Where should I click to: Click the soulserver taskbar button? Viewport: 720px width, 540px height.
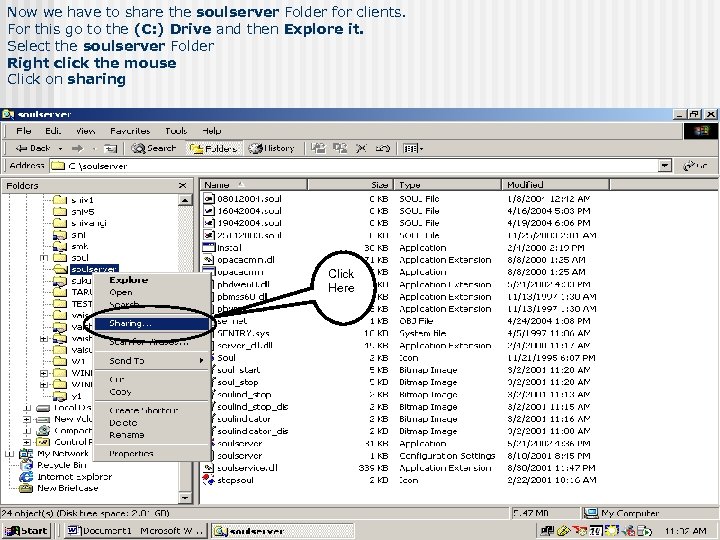(282, 531)
